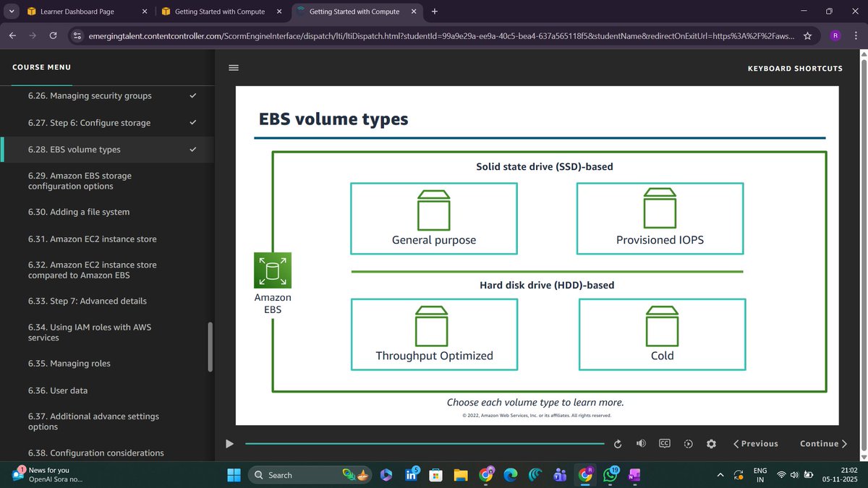Open the ENG IN language switcher

coord(760,475)
